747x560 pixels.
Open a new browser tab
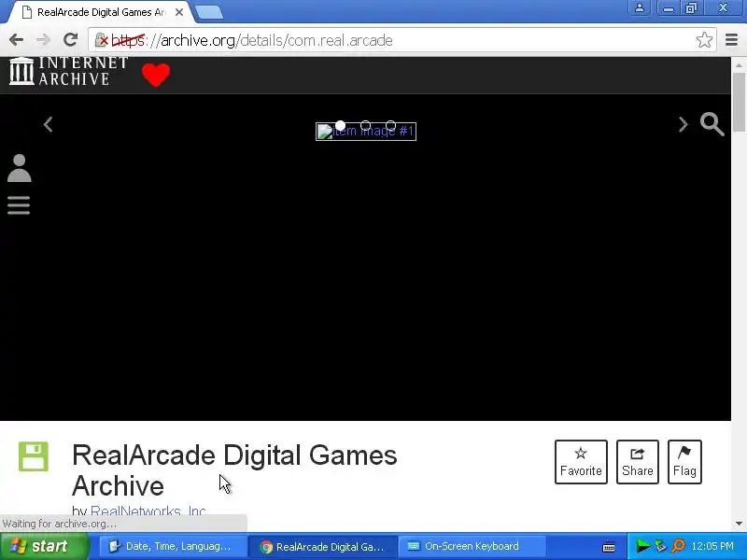tap(209, 12)
